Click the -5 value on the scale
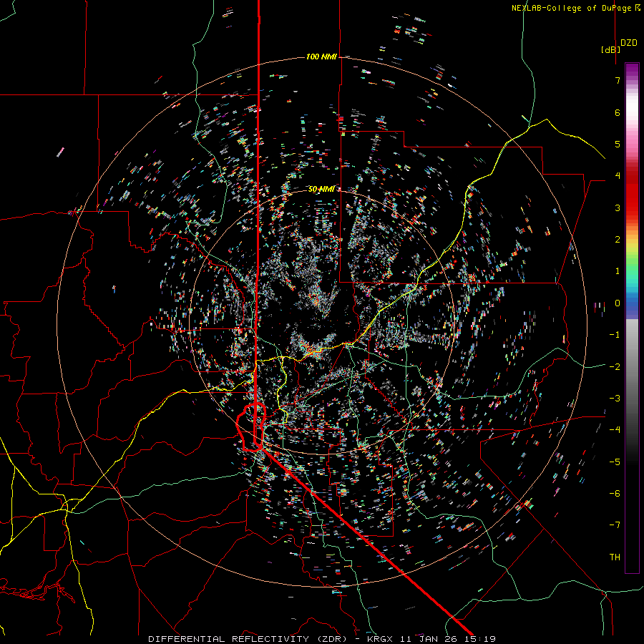Viewport: 644px width, 644px height. point(615,462)
